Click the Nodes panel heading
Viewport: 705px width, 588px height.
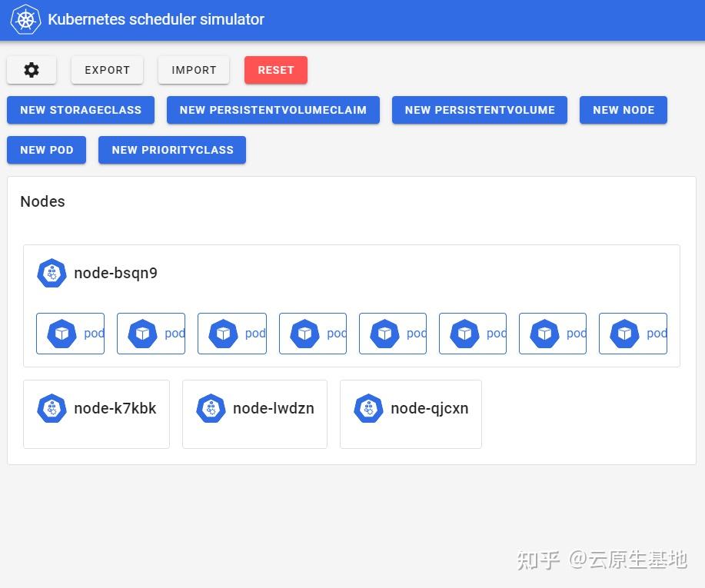pos(42,201)
